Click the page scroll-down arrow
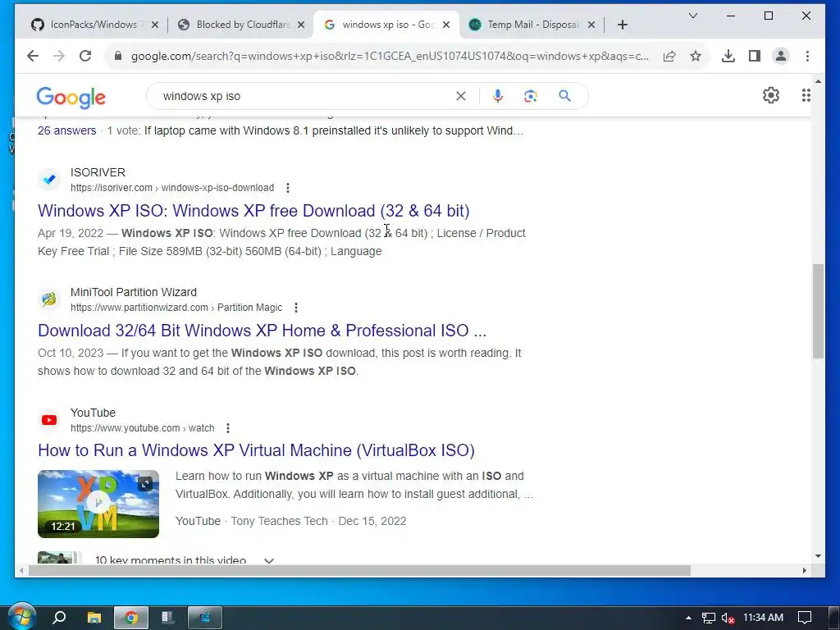The width and height of the screenshot is (840, 630). coord(818,556)
